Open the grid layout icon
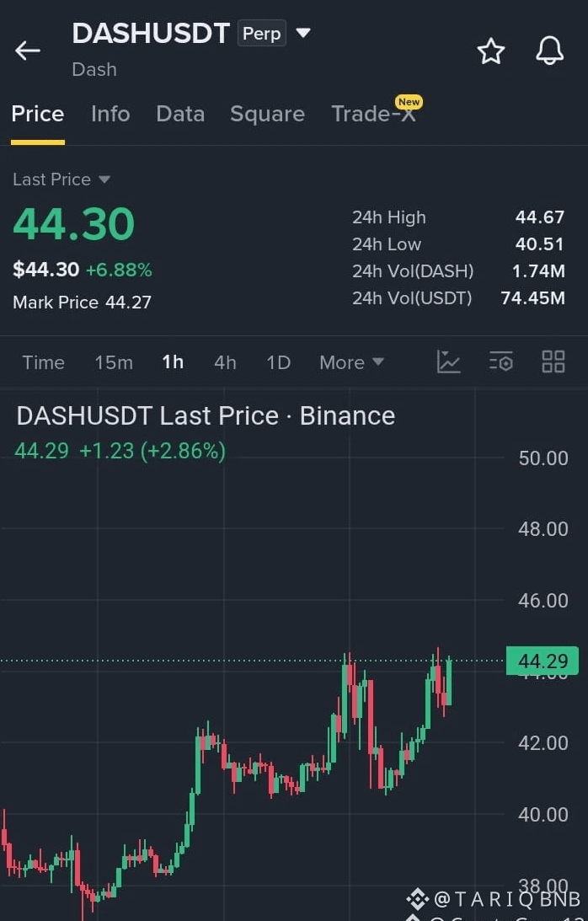Viewport: 588px width, 921px height. tap(553, 361)
